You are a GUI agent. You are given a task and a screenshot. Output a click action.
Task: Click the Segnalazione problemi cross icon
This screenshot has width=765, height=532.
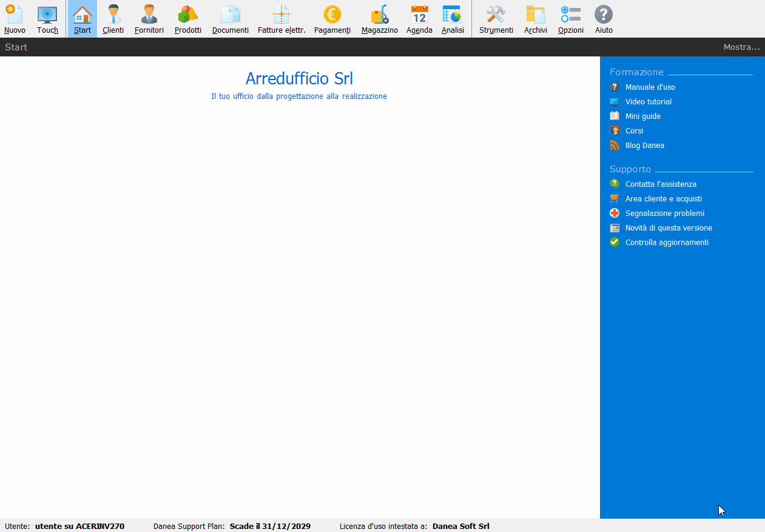(615, 213)
